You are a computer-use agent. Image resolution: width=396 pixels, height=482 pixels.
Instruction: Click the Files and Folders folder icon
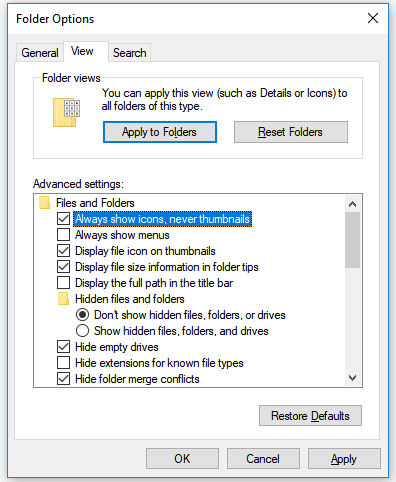[44, 203]
